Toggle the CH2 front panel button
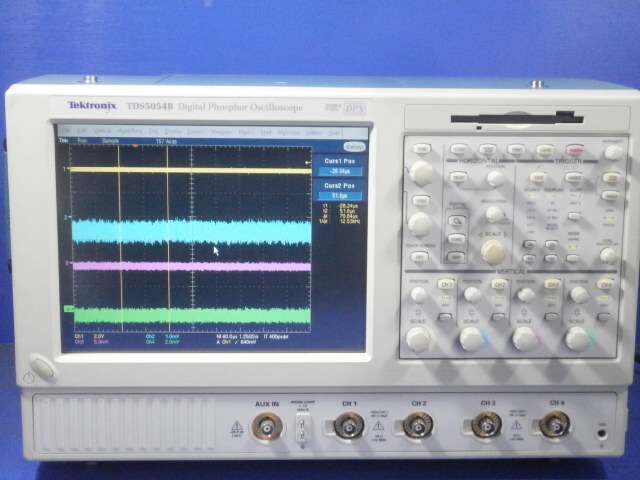Screen dimensions: 640x480 click(499, 284)
